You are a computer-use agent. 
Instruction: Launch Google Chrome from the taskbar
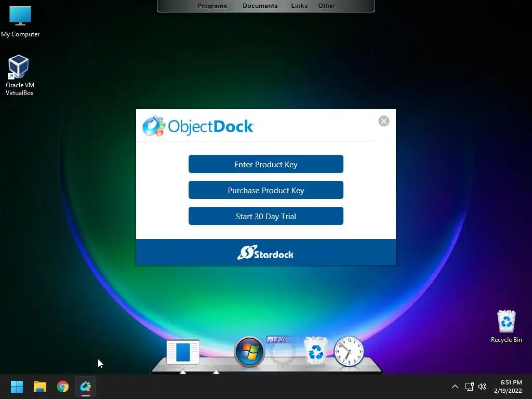click(x=63, y=387)
